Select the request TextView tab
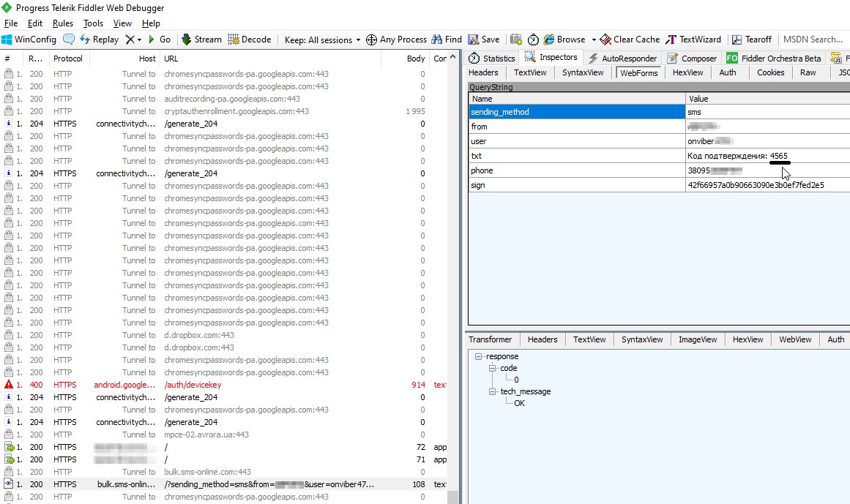Image resolution: width=850 pixels, height=504 pixels. pyautogui.click(x=530, y=72)
